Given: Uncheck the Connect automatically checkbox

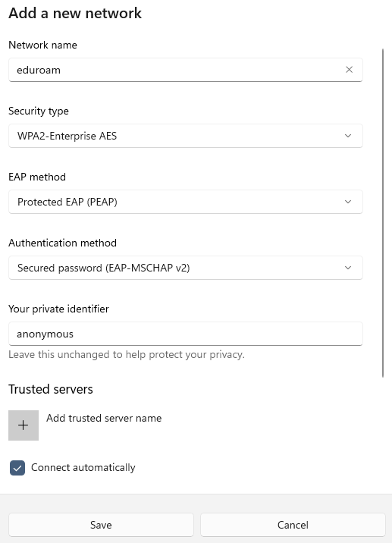Looking at the screenshot, I should (17, 468).
